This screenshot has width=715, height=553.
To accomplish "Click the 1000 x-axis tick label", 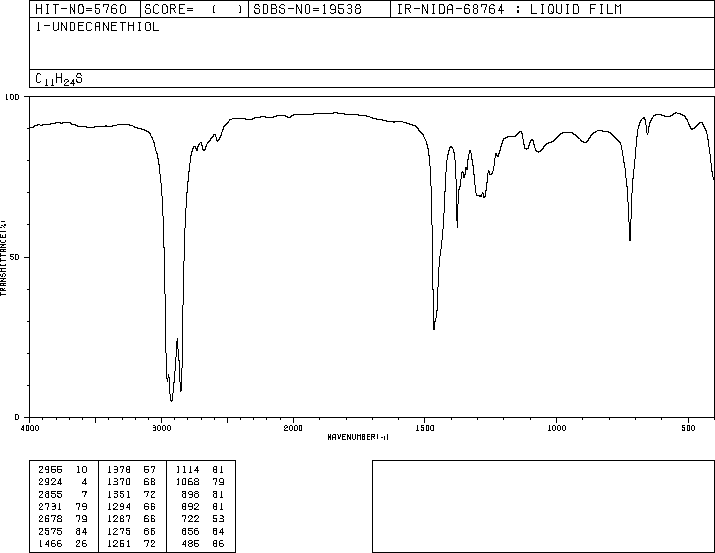I will 556,428.
